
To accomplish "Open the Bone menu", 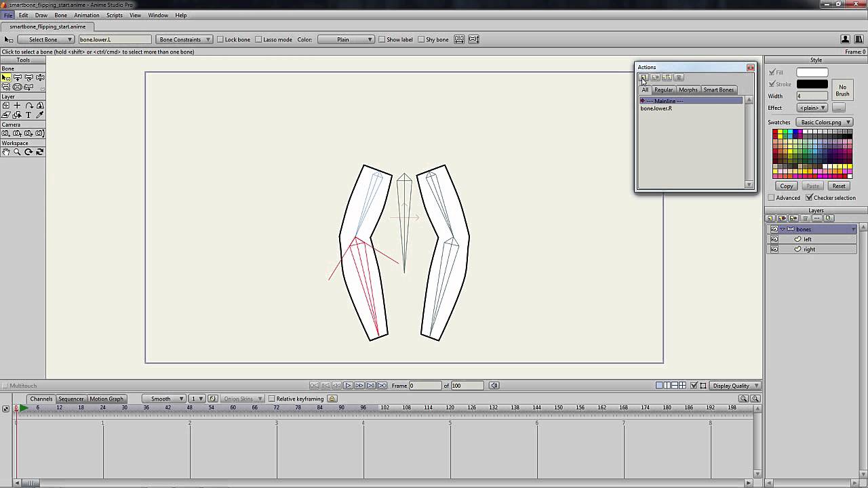I will (60, 15).
